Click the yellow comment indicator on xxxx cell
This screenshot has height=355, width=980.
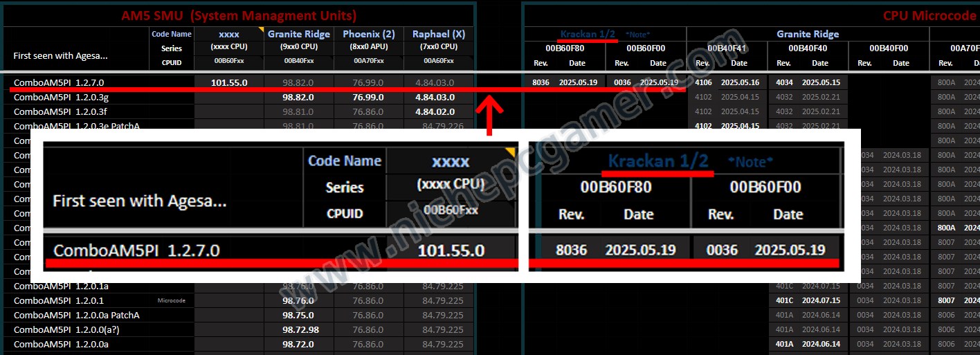[260, 30]
